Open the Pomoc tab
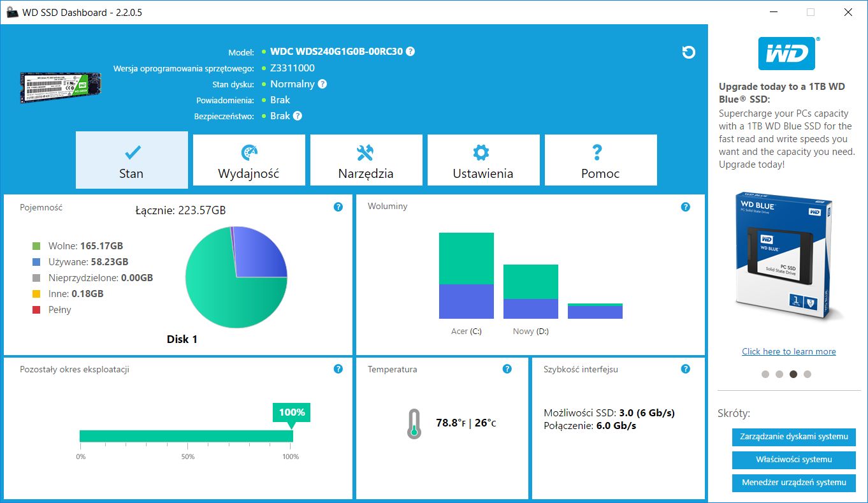This screenshot has height=503, width=868. [601, 160]
